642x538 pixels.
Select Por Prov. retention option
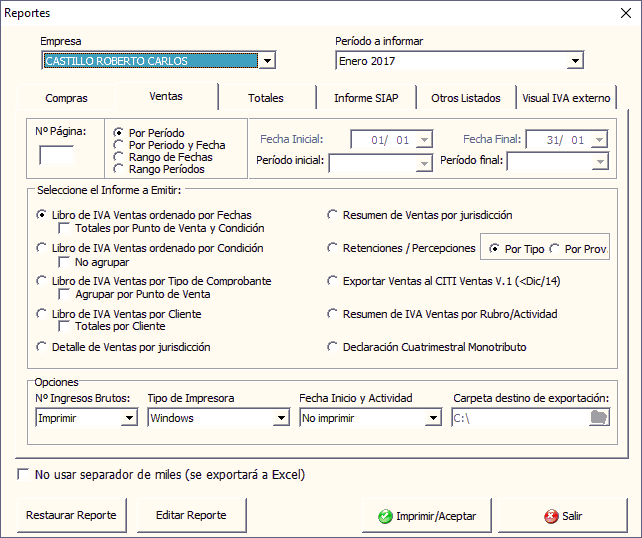555,248
